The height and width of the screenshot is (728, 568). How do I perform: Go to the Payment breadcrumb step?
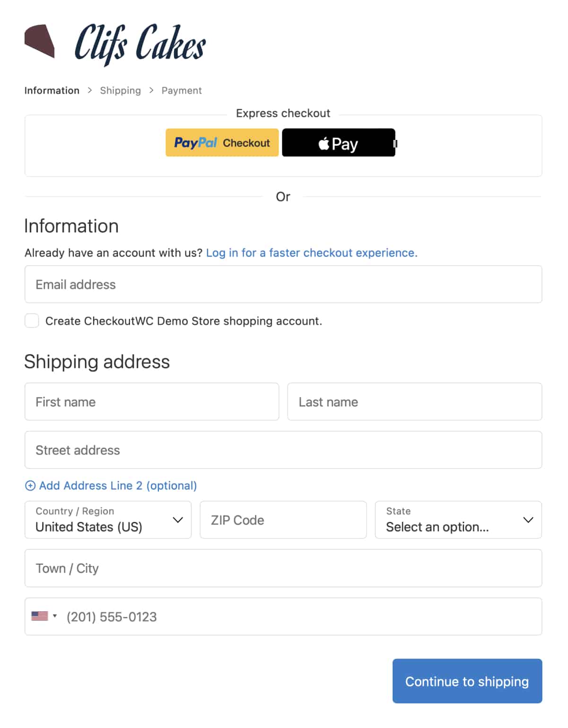click(x=182, y=90)
